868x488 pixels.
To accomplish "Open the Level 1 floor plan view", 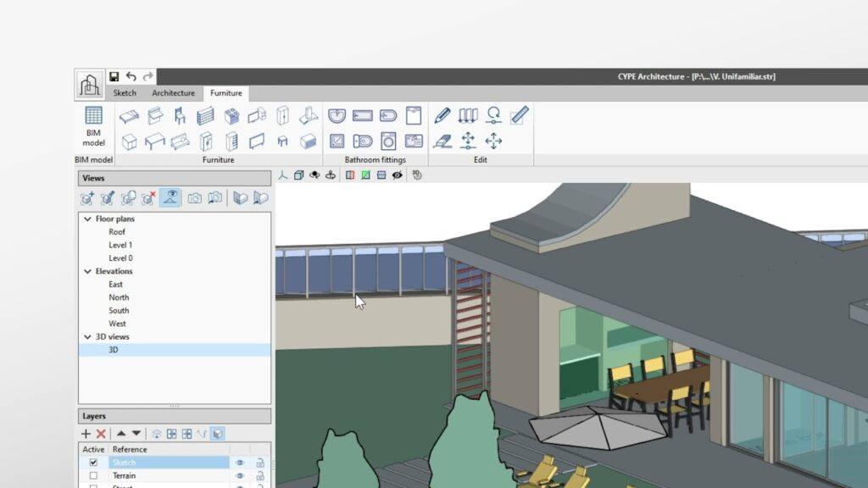I will click(x=120, y=245).
